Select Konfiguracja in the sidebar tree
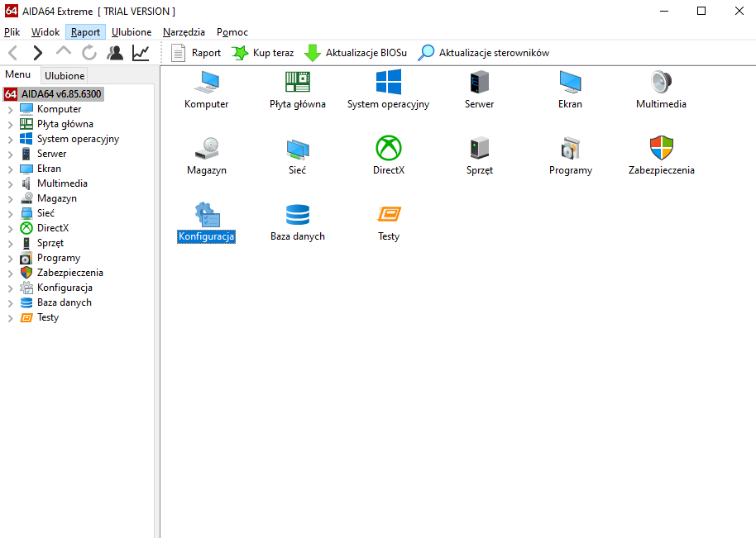756x538 pixels. [x=65, y=288]
